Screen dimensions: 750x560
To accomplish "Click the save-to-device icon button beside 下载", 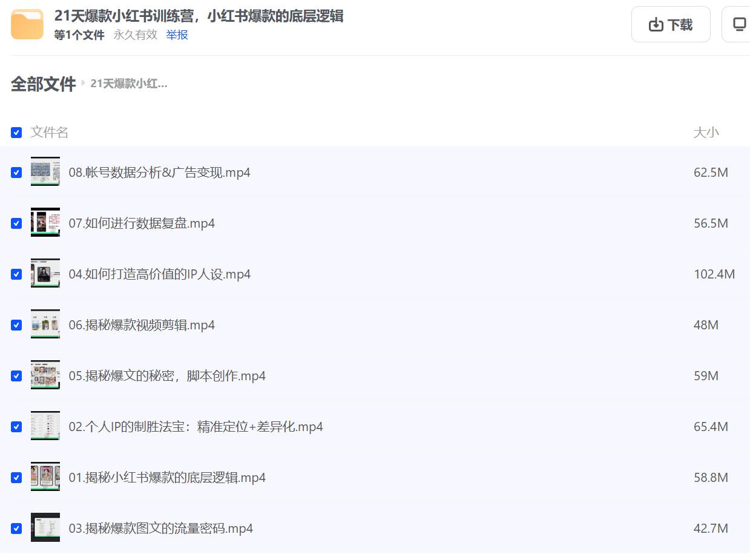I will pyautogui.click(x=738, y=25).
